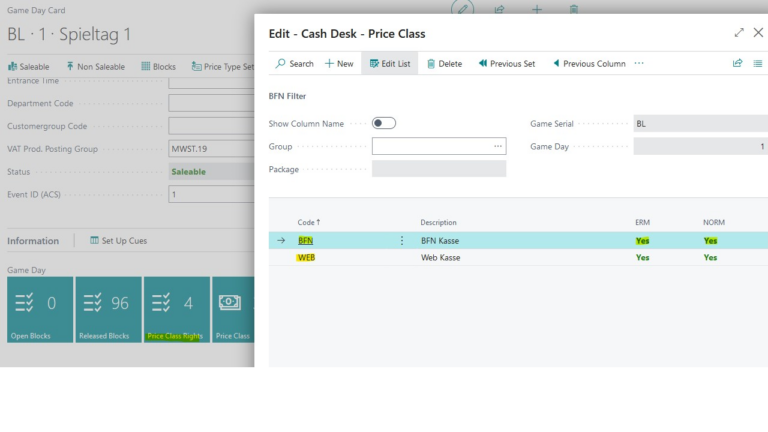Click the Group input field
768x432 pixels.
(x=439, y=146)
